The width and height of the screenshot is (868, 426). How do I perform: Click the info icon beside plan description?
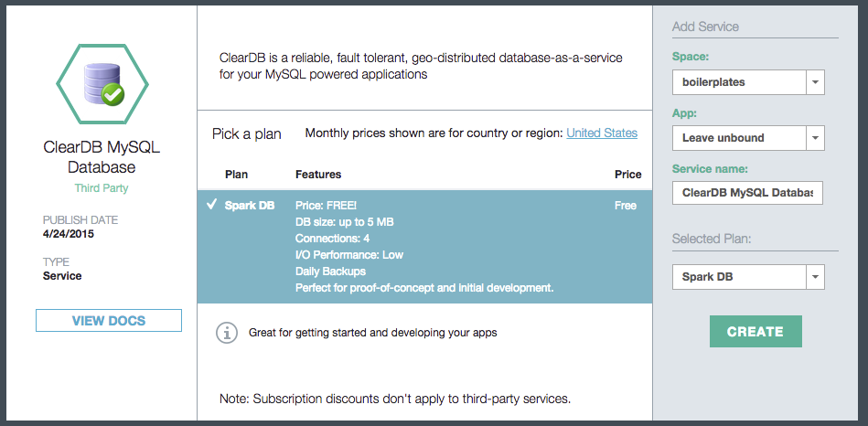tap(226, 333)
